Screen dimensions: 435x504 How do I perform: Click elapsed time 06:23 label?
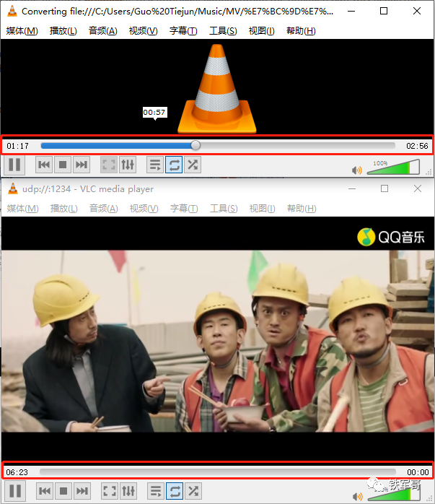[17, 472]
